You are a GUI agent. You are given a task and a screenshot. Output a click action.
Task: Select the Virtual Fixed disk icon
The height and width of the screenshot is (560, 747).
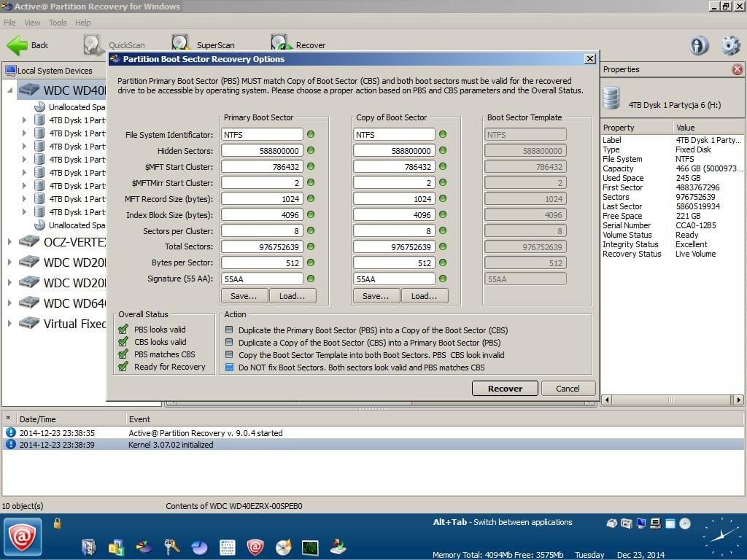(x=29, y=323)
